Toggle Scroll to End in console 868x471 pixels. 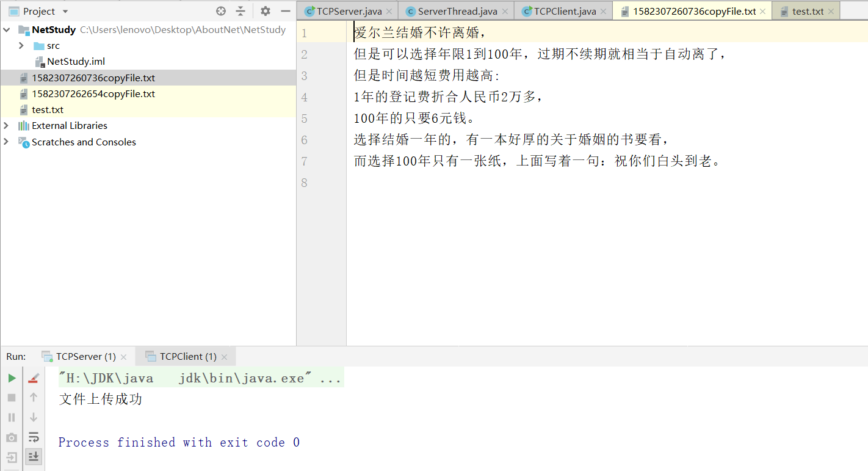(34, 456)
